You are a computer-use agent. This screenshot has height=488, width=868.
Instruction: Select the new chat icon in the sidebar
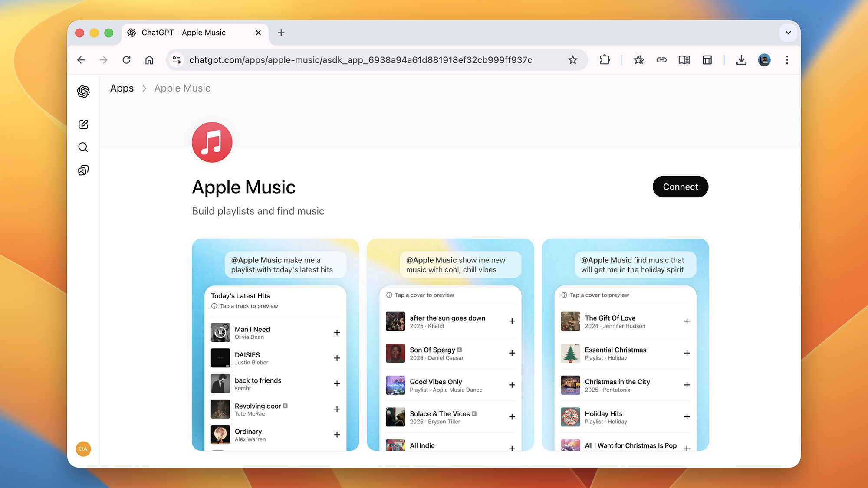83,124
